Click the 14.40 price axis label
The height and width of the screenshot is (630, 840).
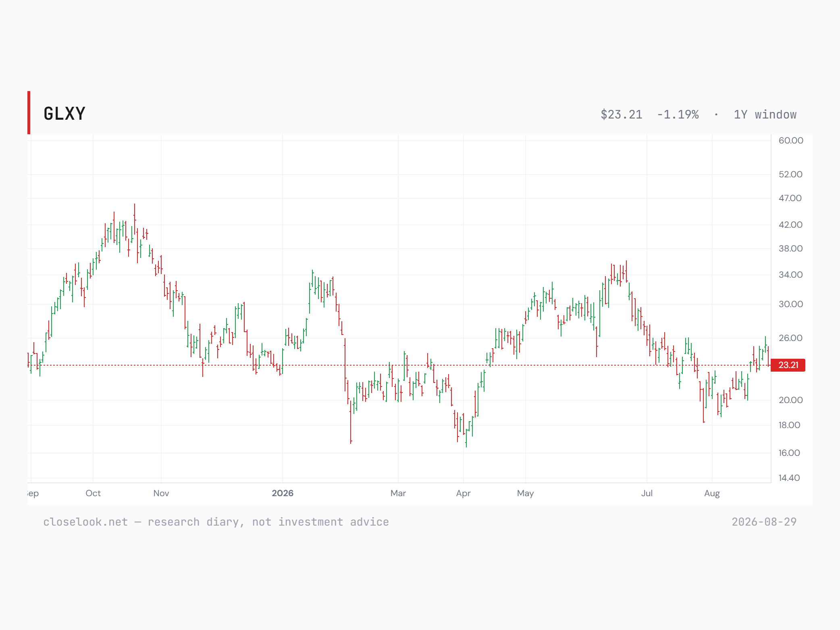click(789, 478)
